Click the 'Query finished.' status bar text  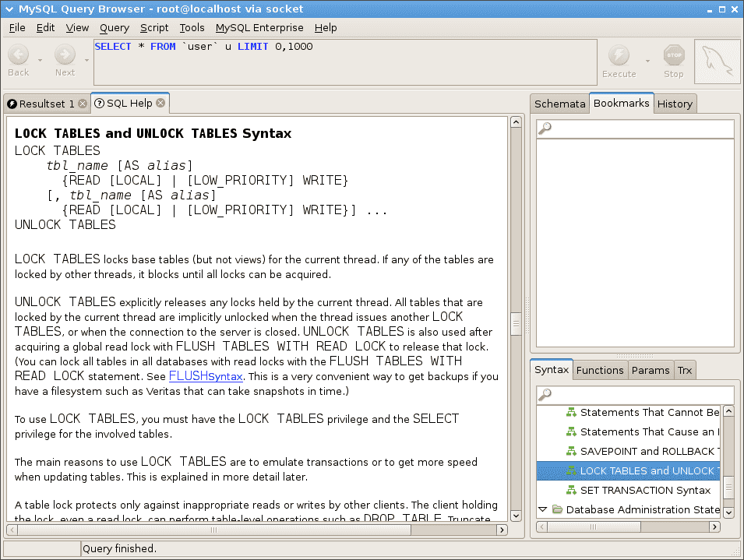click(x=119, y=548)
